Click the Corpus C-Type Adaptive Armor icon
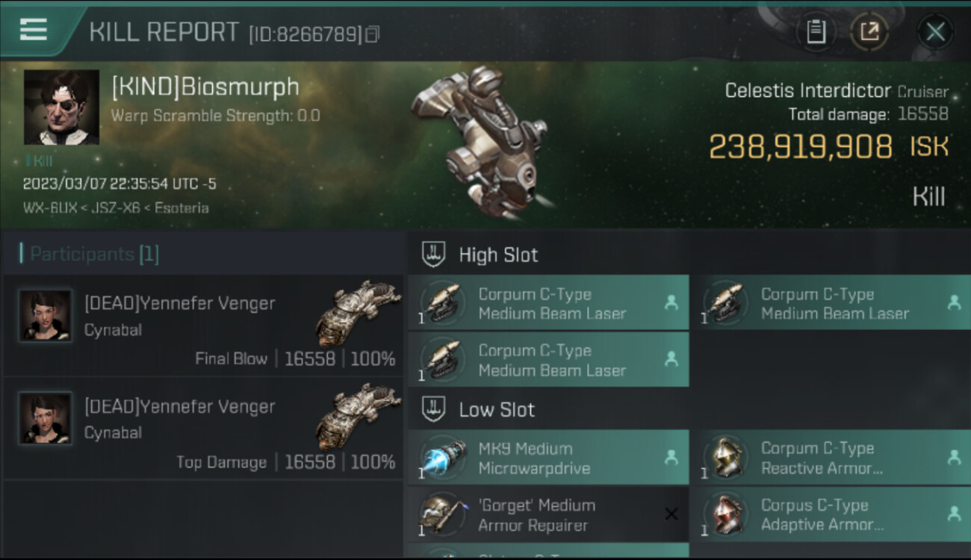 coord(725,514)
